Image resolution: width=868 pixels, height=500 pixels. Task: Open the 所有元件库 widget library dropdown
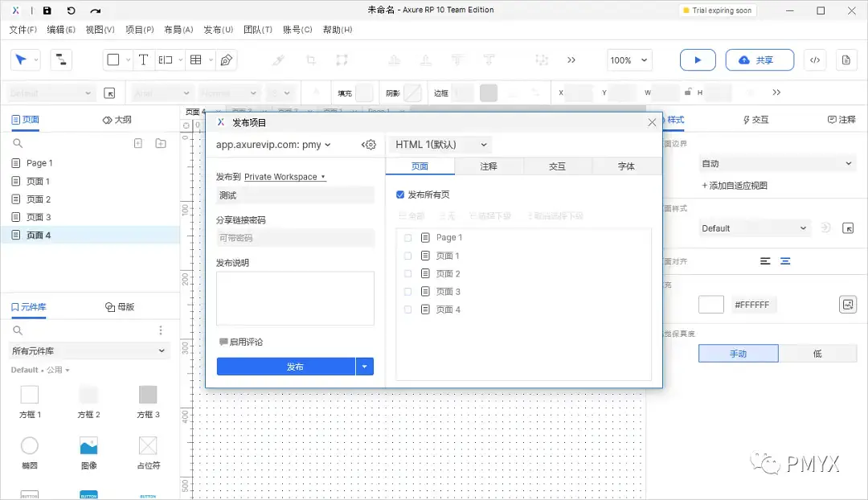[88, 350]
